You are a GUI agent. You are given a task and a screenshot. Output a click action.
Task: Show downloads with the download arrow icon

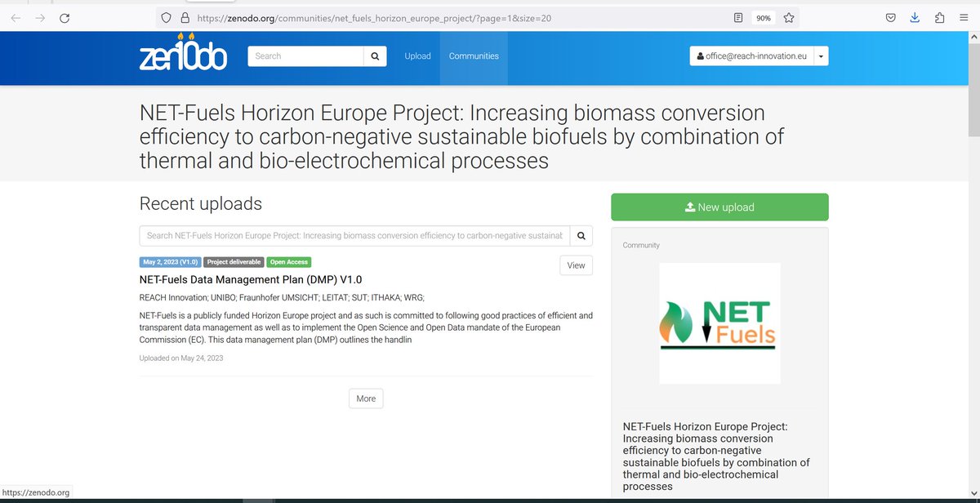[x=915, y=17]
